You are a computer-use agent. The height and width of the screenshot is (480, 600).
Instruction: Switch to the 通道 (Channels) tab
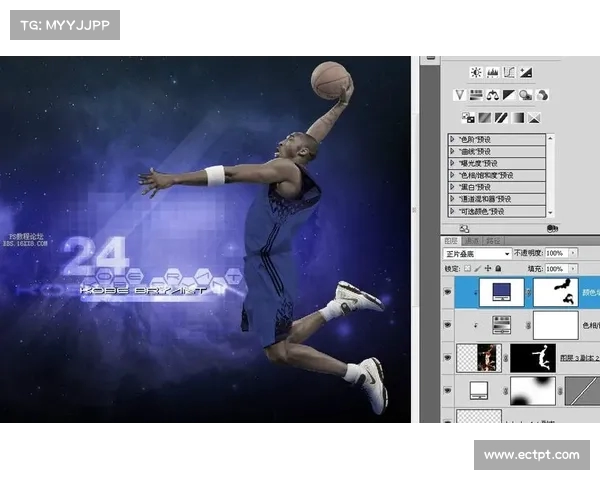click(471, 241)
